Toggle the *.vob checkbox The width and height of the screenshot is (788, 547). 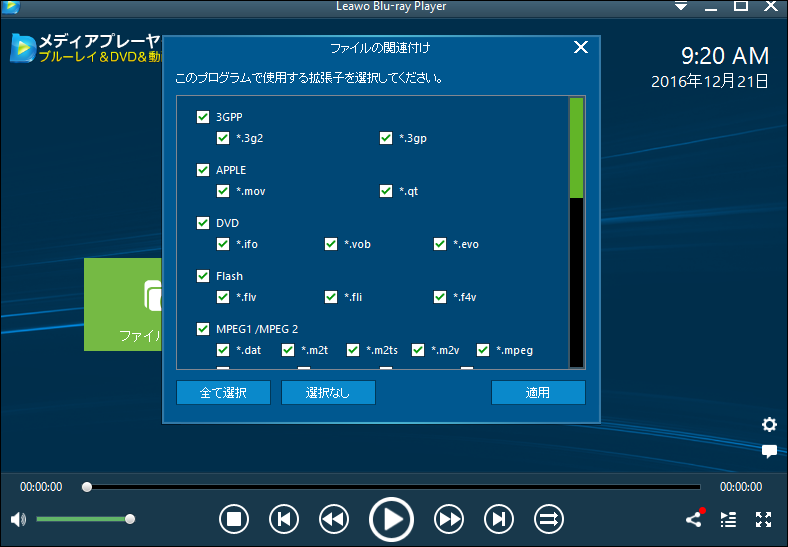point(331,244)
